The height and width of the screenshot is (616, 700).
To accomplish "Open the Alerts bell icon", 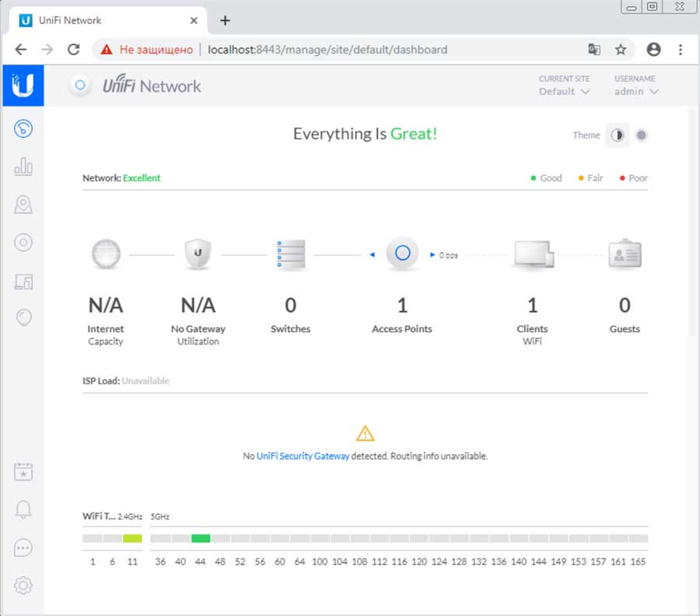I will pyautogui.click(x=23, y=509).
